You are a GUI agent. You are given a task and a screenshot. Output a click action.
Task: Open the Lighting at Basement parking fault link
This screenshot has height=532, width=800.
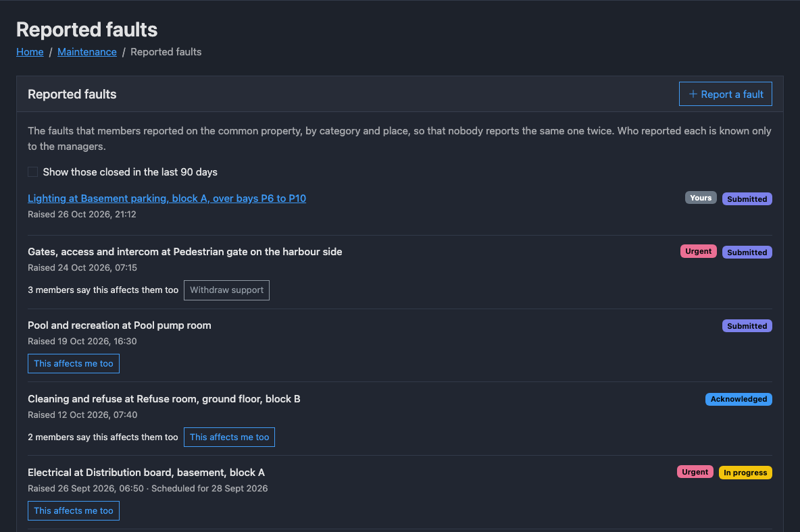[x=167, y=198]
